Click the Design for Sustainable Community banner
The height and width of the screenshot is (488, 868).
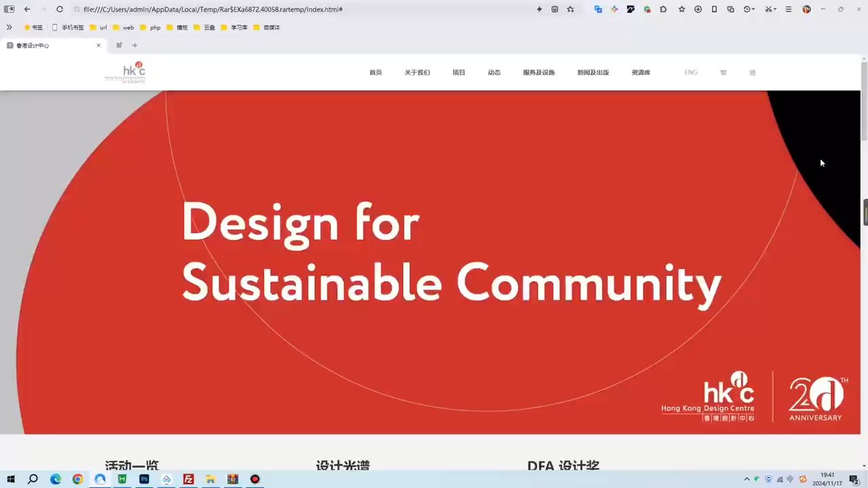pos(430,262)
